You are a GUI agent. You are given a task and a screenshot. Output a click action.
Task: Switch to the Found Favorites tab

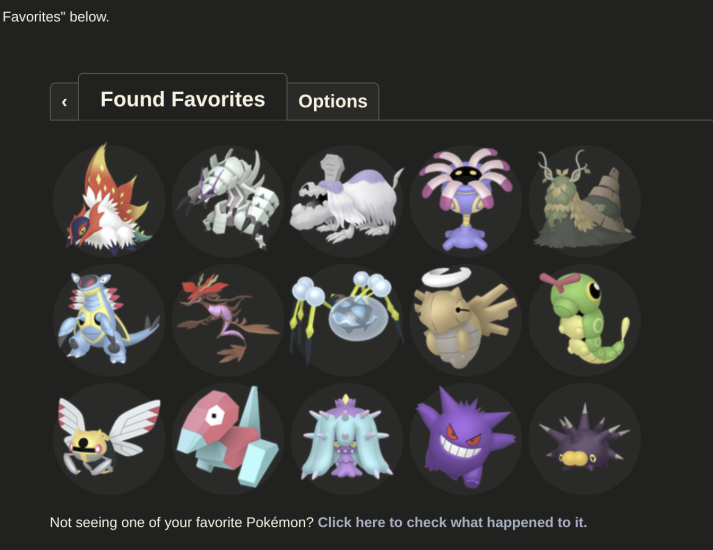[182, 99]
